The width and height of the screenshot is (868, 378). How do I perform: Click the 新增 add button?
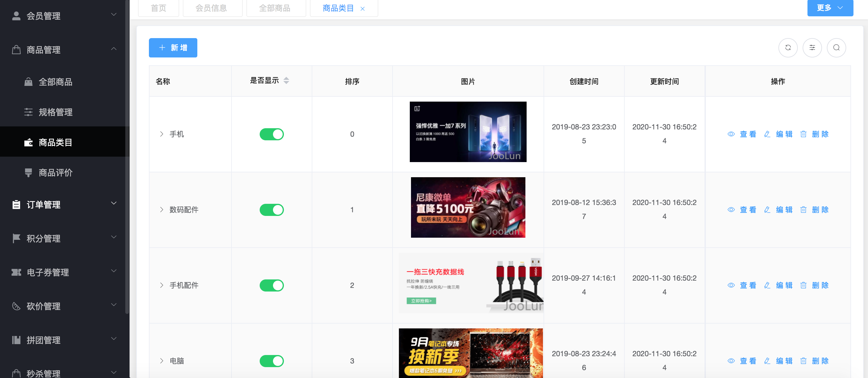coord(173,48)
